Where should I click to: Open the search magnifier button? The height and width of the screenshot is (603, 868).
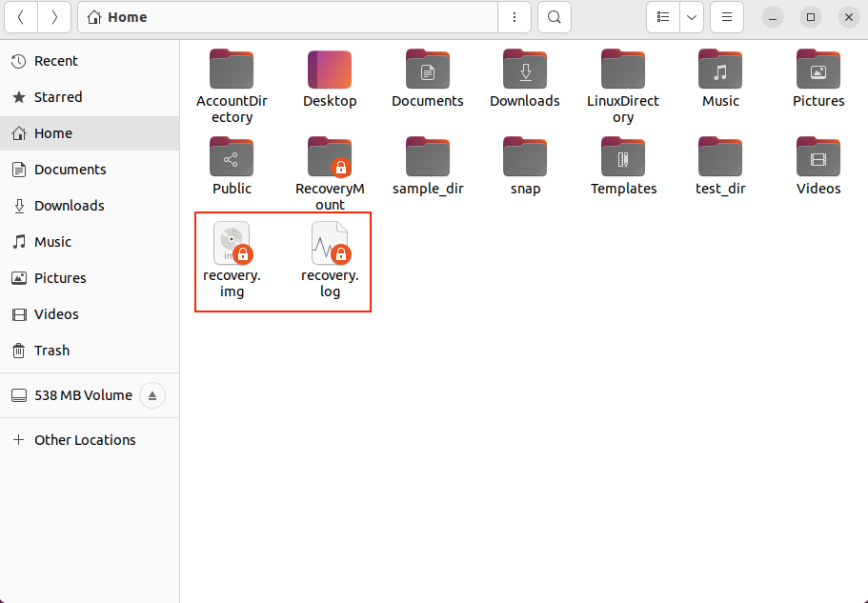[555, 17]
